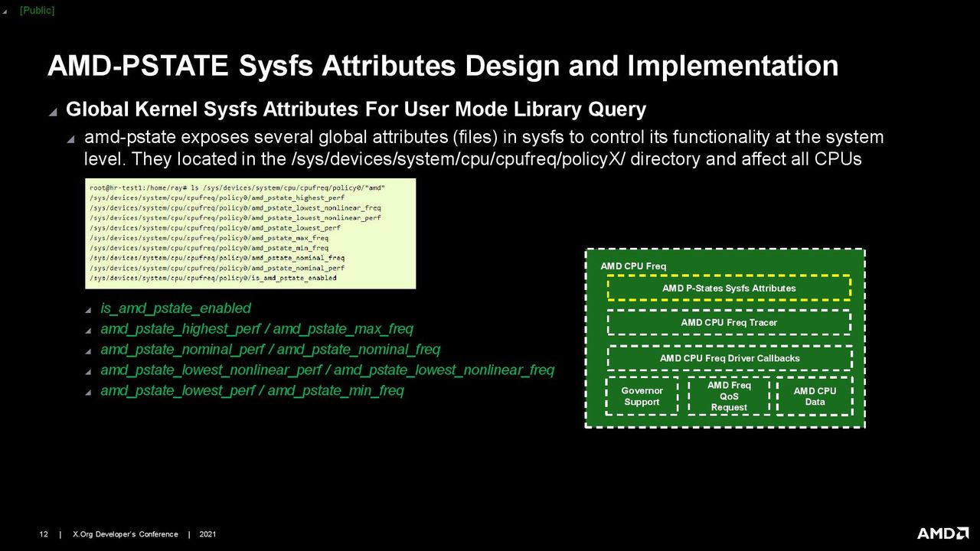The width and height of the screenshot is (980, 551).
Task: Click the heading Global Kernel Sysfs Attributes
Action: point(356,109)
